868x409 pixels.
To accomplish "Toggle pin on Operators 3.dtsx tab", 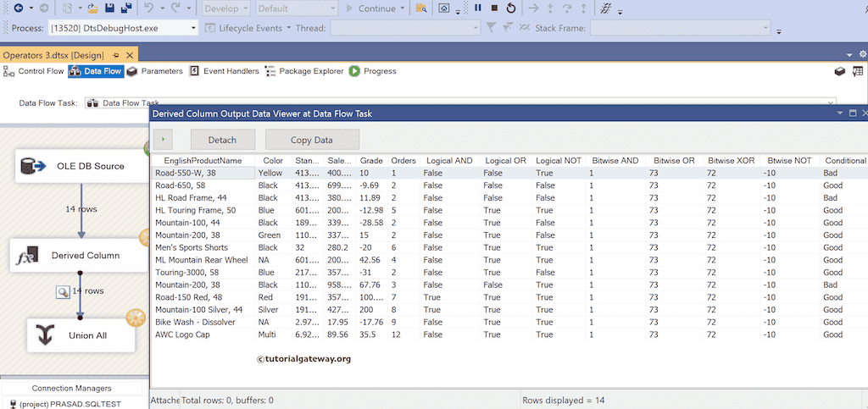I will 116,54.
